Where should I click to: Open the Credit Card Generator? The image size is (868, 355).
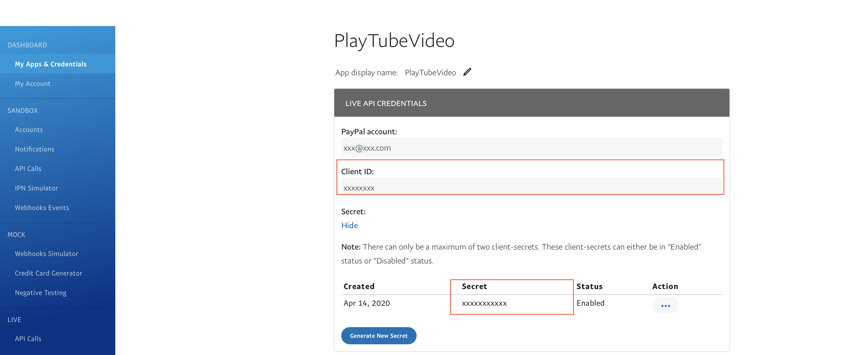pos(49,273)
